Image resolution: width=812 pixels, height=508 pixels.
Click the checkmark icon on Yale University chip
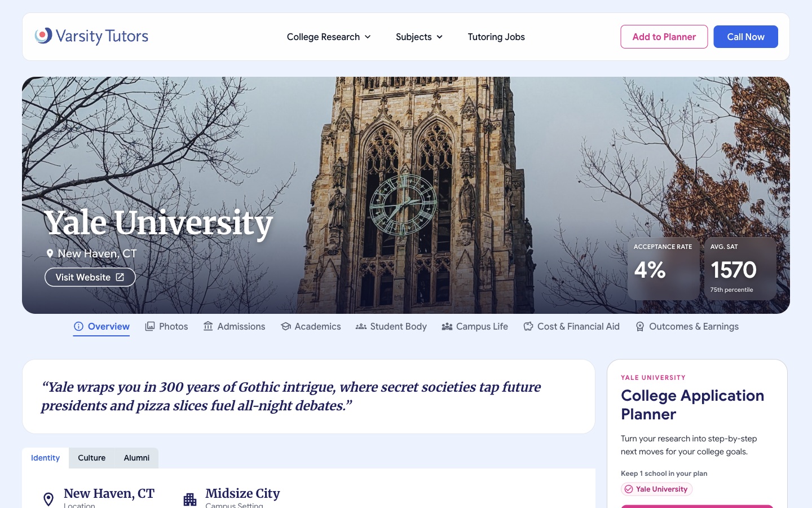pyautogui.click(x=629, y=489)
